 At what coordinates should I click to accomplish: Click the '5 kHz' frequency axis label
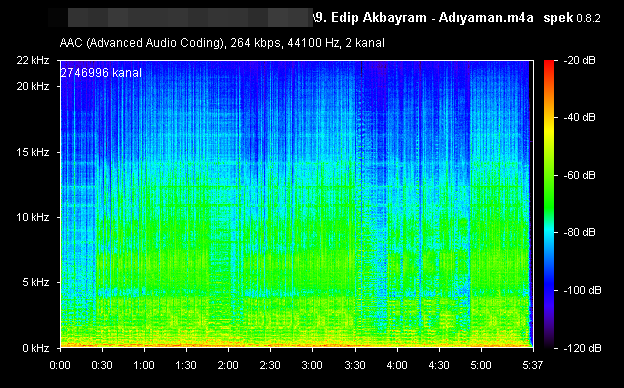[36, 283]
